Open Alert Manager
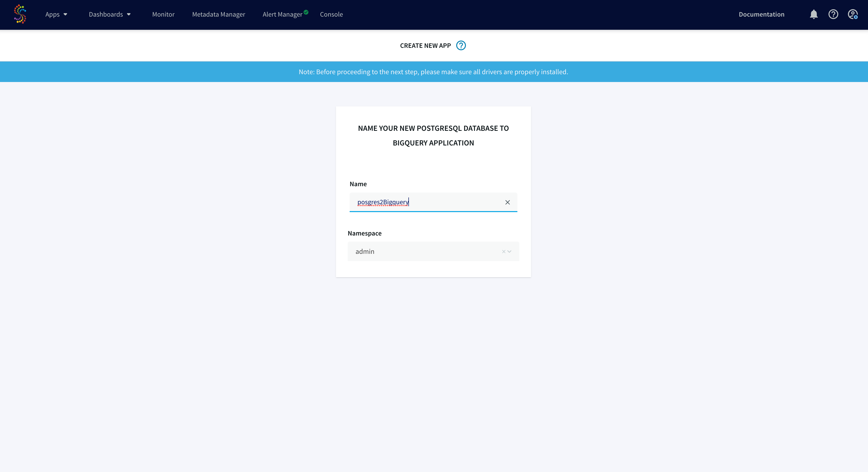The width and height of the screenshot is (868, 472). point(282,14)
